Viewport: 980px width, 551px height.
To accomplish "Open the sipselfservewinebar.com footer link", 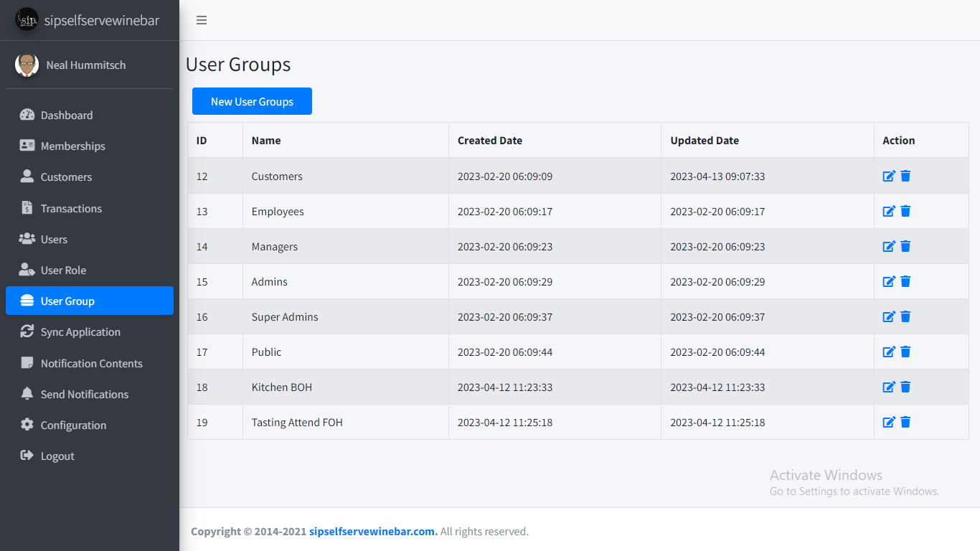I will point(372,532).
